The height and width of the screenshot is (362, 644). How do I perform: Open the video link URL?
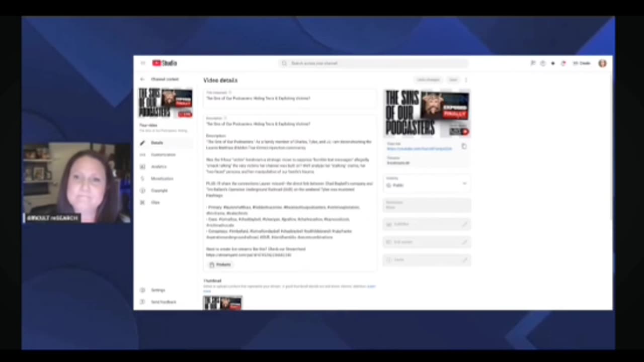tap(419, 149)
